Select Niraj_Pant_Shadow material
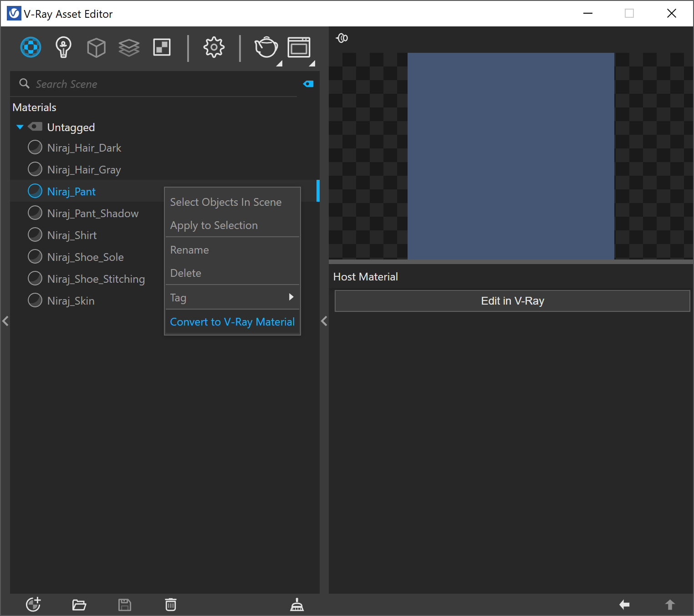The width and height of the screenshot is (694, 616). [92, 214]
